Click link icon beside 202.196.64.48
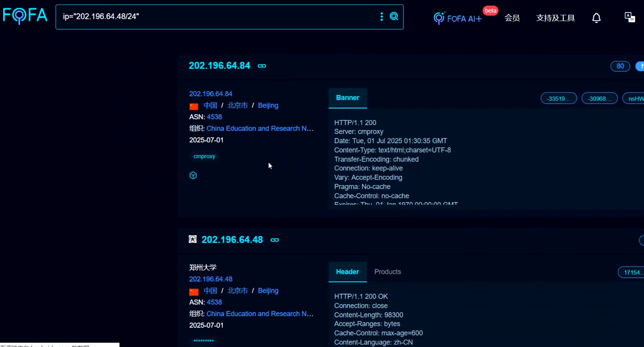 click(x=274, y=240)
